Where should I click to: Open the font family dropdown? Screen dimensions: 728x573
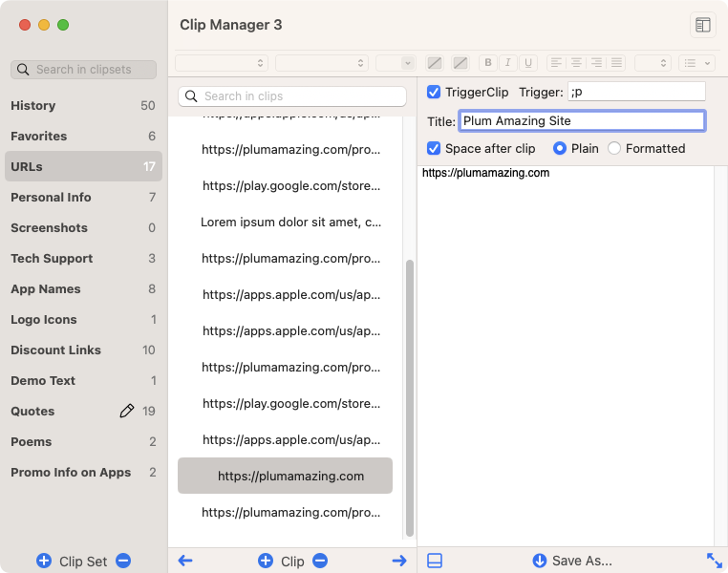222,63
